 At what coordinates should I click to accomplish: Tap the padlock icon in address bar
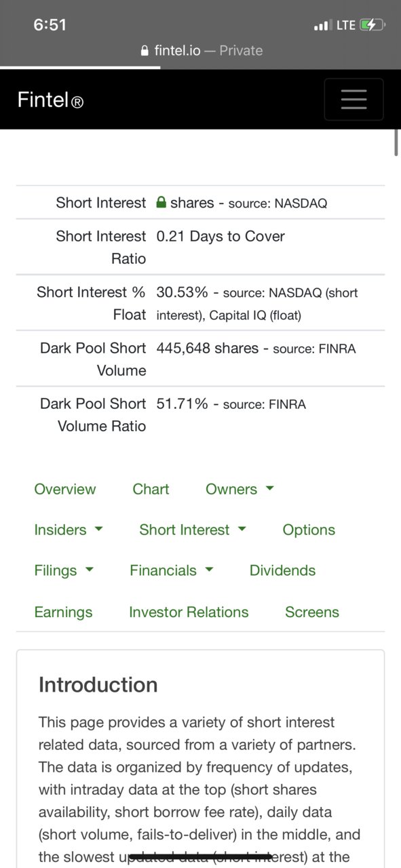click(144, 51)
